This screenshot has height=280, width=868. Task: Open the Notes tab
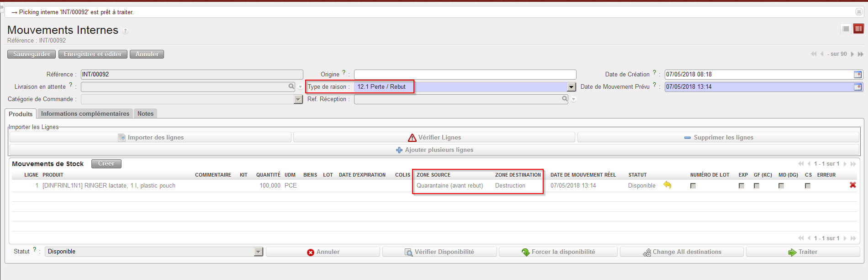pos(145,113)
